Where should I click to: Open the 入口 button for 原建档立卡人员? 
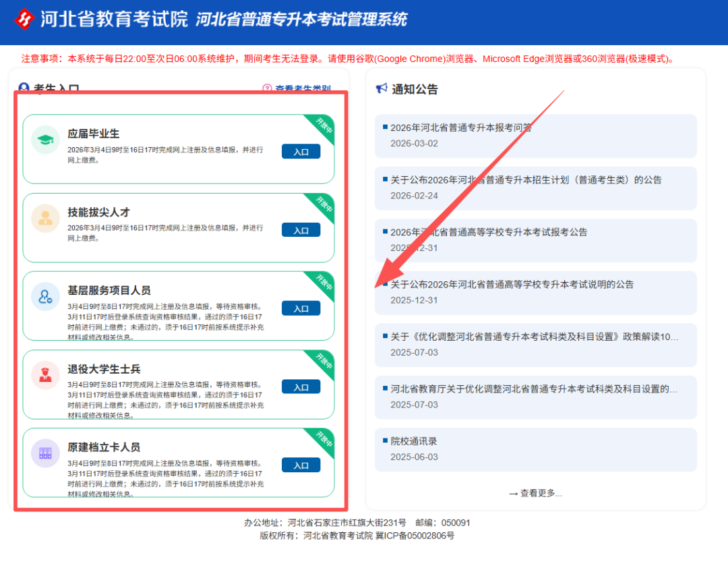(301, 465)
